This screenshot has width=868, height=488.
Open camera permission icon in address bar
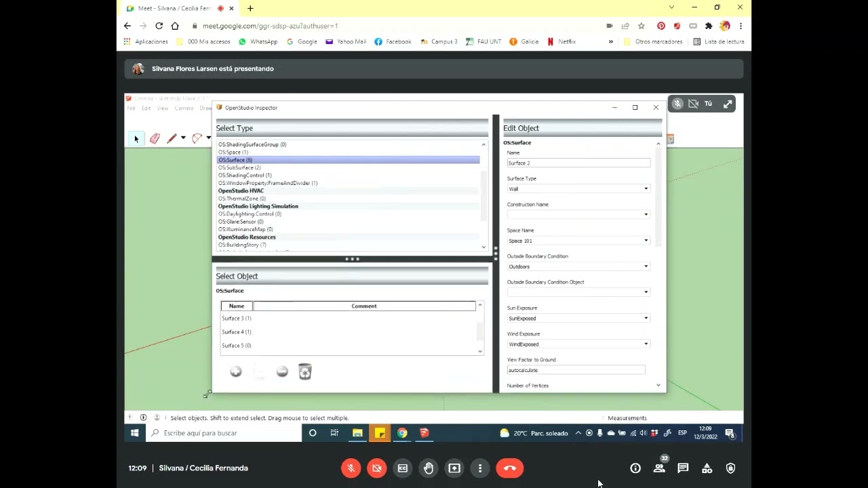coord(609,26)
